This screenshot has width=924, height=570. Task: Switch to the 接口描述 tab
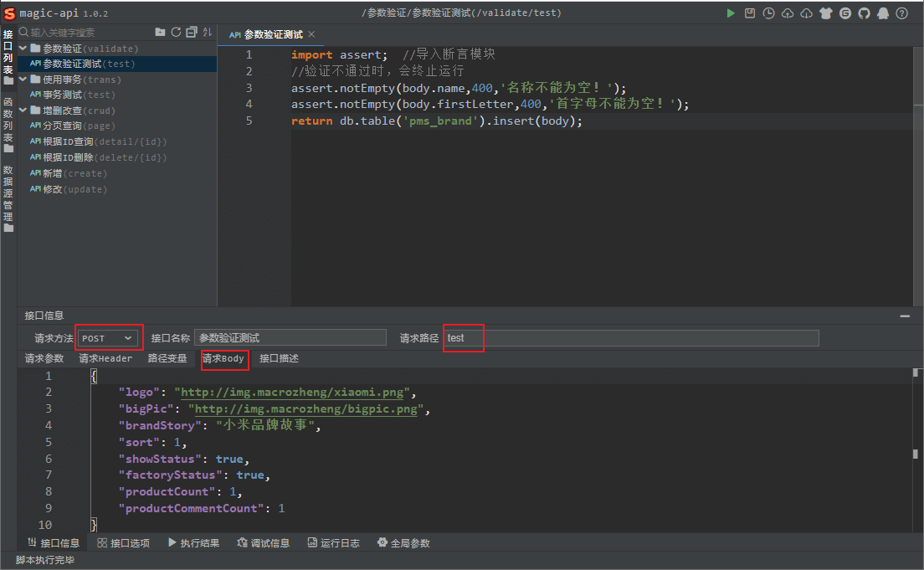tap(280, 358)
